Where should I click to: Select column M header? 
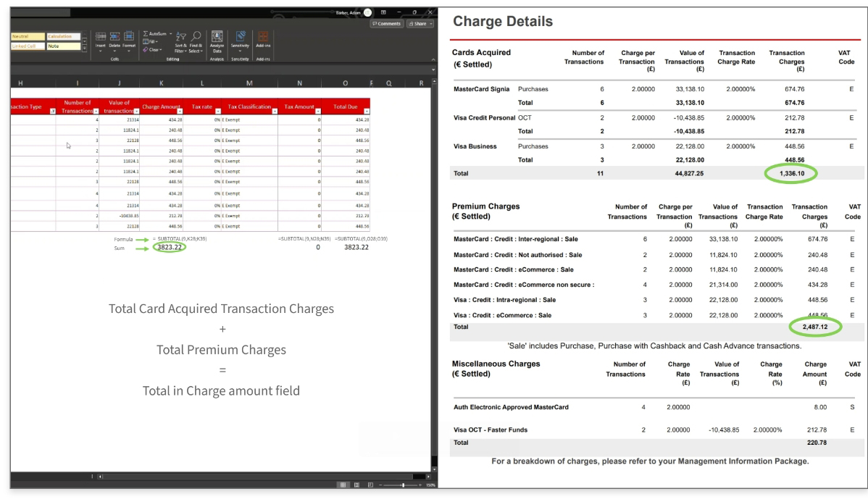[249, 83]
